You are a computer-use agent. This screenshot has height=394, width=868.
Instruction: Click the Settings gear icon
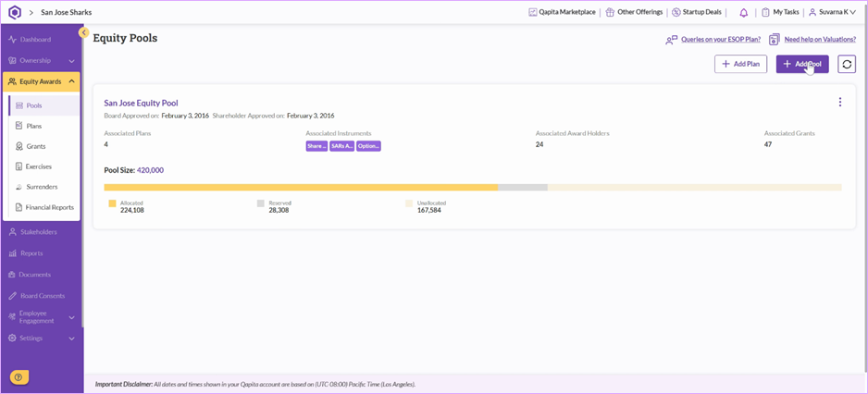(x=12, y=339)
